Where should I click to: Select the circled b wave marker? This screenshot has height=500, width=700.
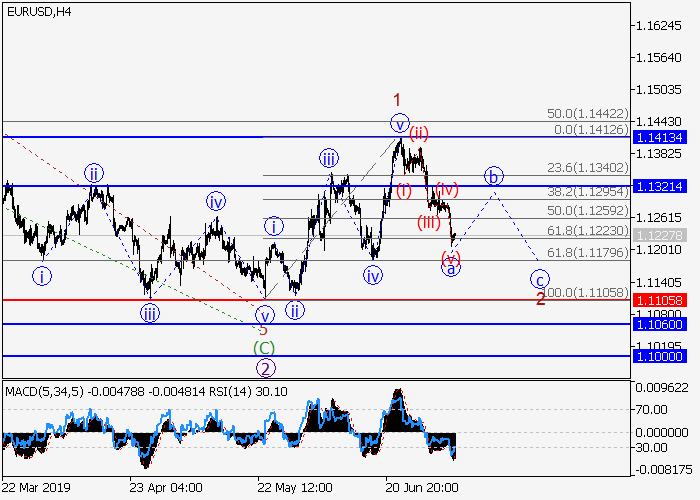(493, 176)
